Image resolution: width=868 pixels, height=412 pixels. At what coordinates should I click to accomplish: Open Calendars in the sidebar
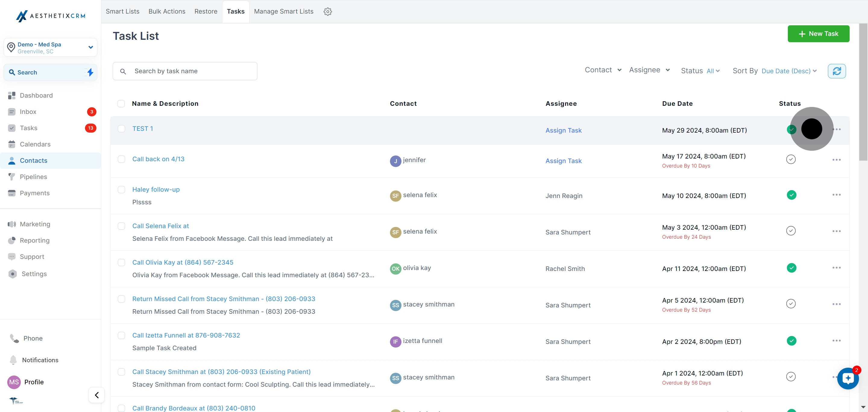pyautogui.click(x=35, y=144)
